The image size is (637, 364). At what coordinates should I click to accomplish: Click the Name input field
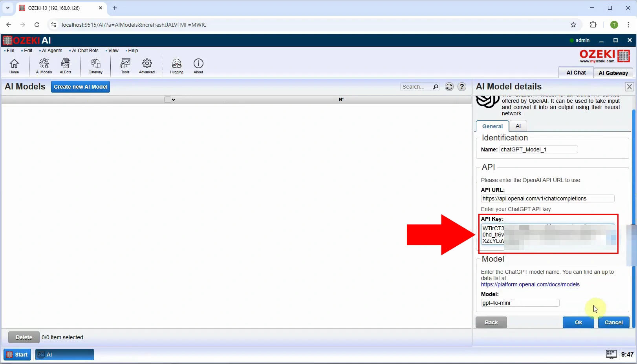click(538, 149)
